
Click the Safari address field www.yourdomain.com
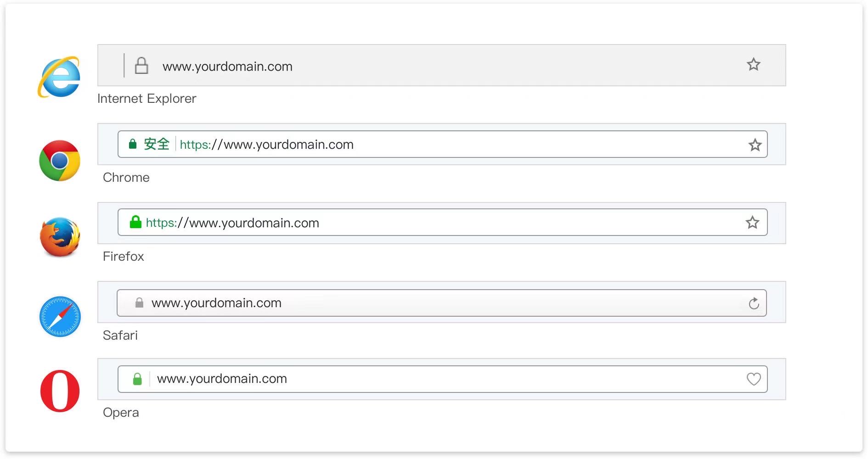point(442,303)
